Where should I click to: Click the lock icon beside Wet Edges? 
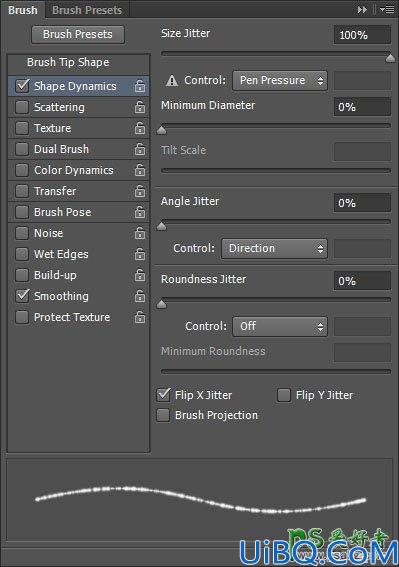(140, 254)
